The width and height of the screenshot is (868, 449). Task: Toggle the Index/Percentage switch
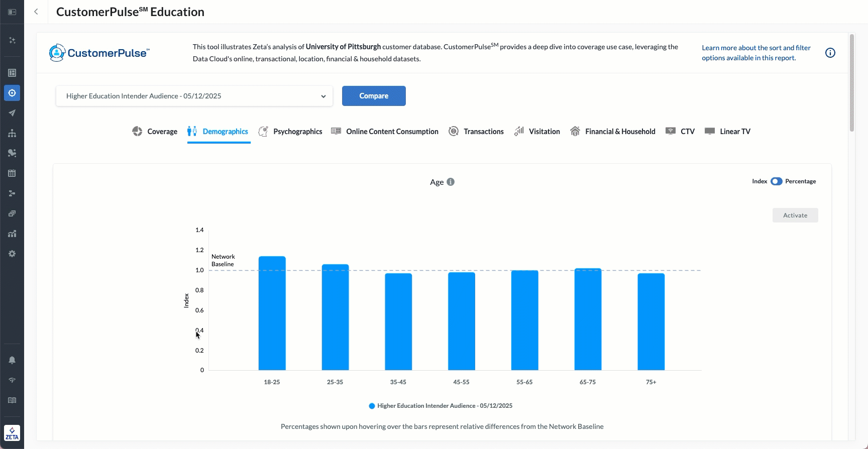[776, 181]
